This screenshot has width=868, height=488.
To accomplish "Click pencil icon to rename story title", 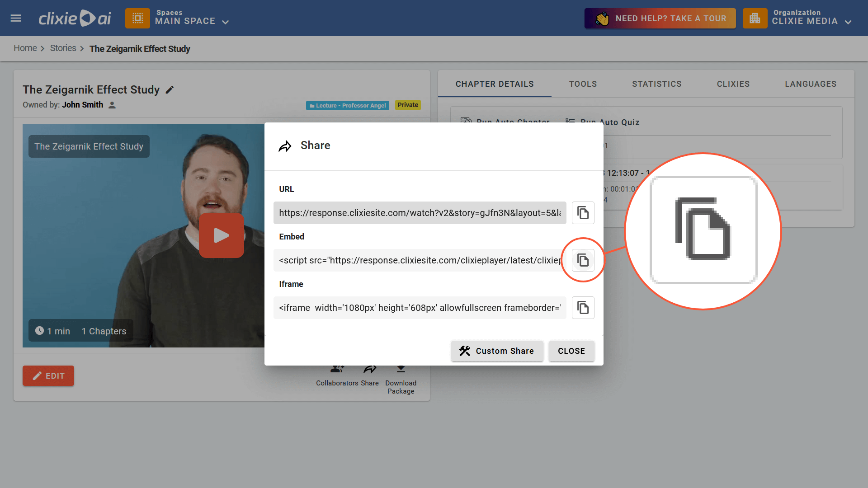I will pyautogui.click(x=170, y=90).
